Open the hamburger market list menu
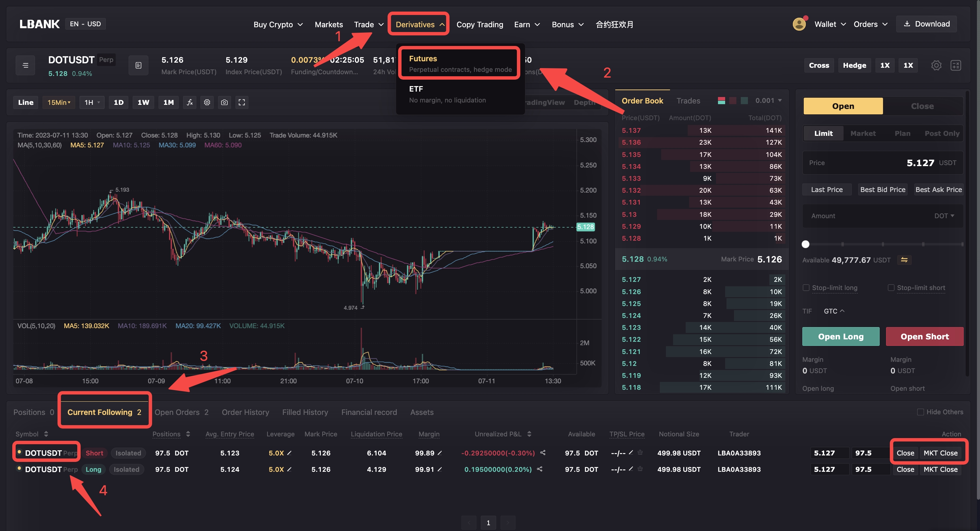Screen dimensions: 980x531 click(x=25, y=65)
